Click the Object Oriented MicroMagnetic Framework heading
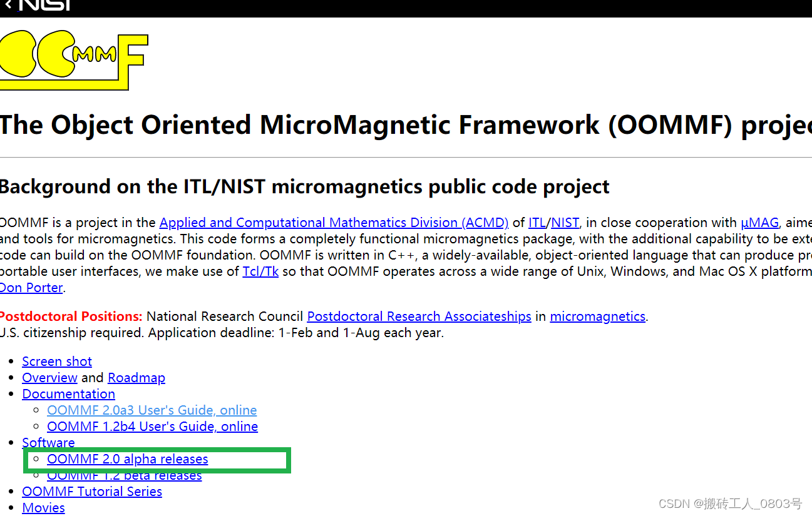812x516 pixels. coord(406,125)
